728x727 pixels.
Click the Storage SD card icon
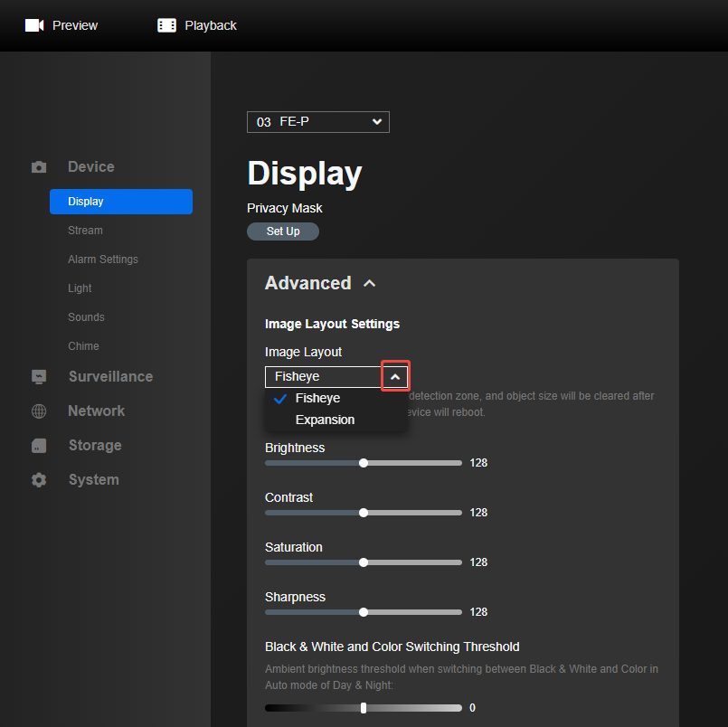[39, 446]
